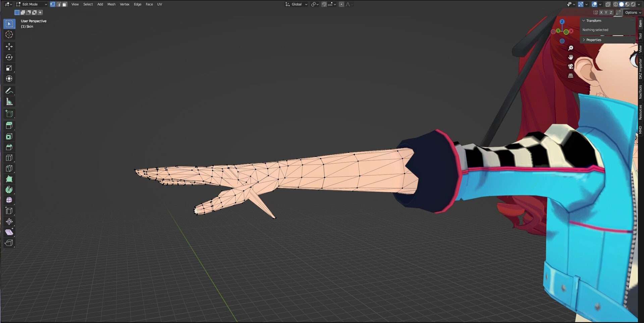Screen dimensions: 644x323
Task: Select the Inset Faces tool
Action: click(x=9, y=136)
